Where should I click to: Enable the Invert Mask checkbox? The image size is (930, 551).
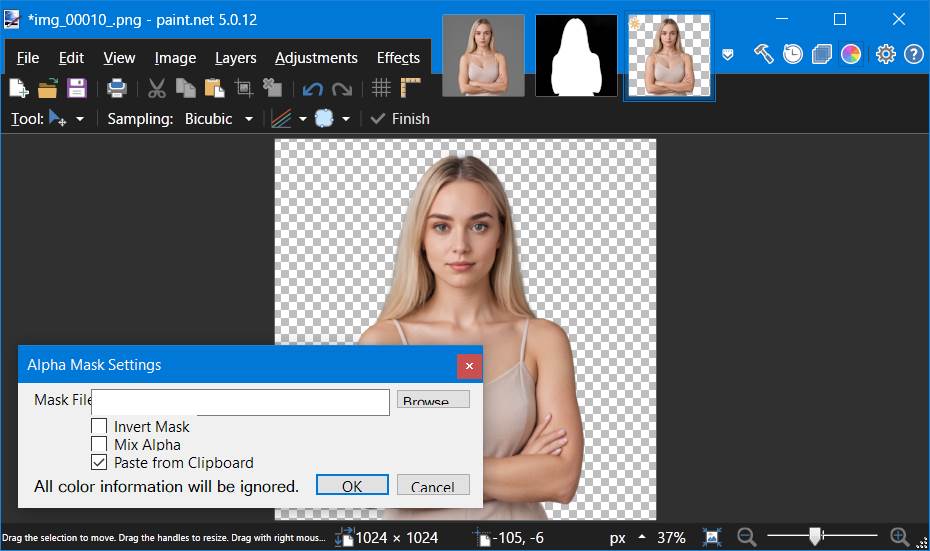click(x=99, y=426)
